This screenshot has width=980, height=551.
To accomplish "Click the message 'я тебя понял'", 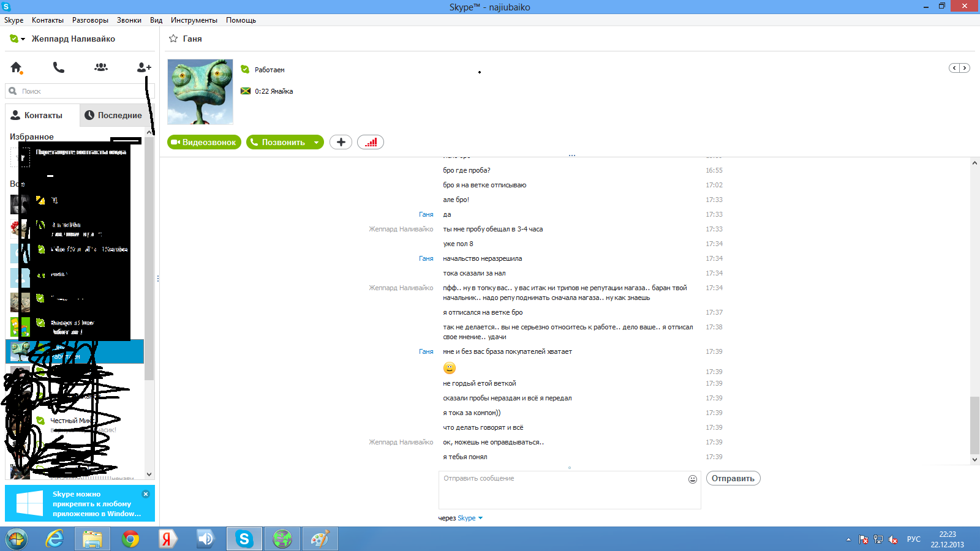I will click(465, 457).
